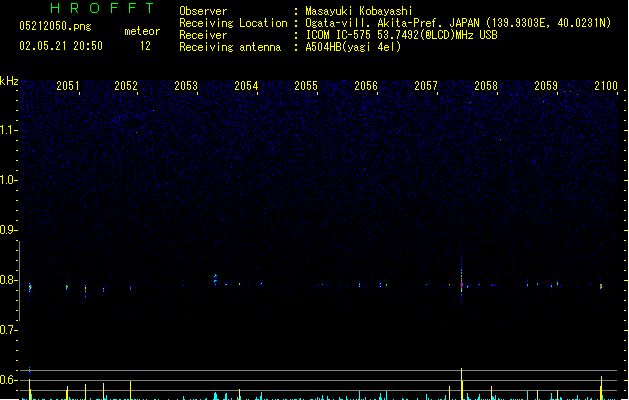This screenshot has width=629, height=400.
Task: Click the meteor count 12
Action: click(x=145, y=46)
